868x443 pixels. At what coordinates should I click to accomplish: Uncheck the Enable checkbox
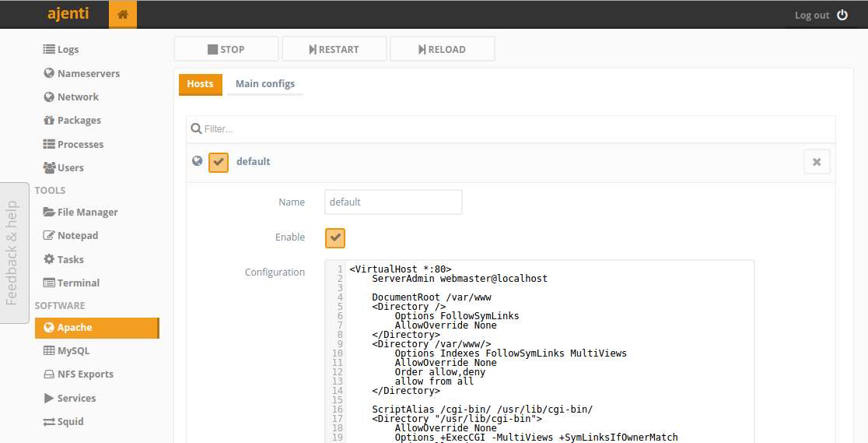click(x=335, y=237)
